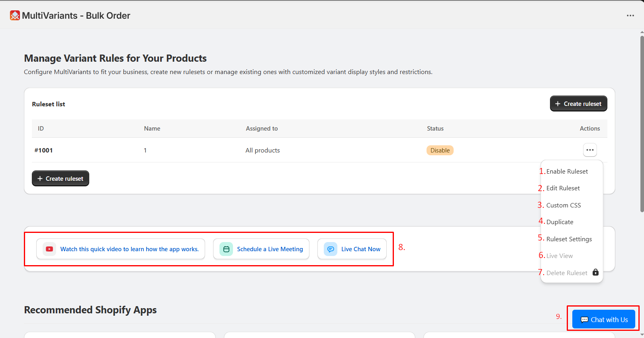Pick Duplicate in the actions menu
The width and height of the screenshot is (644, 338).
pos(560,222)
